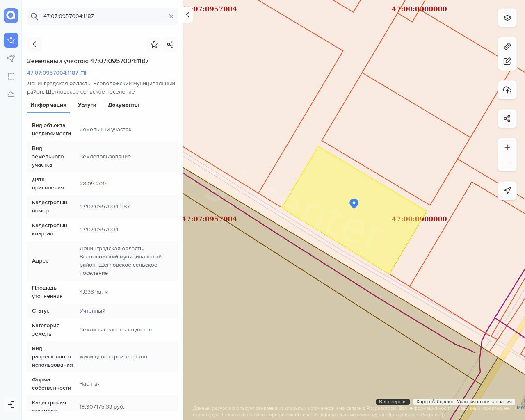525x420 pixels.
Task: Clear the search field text
Action: [x=171, y=16]
